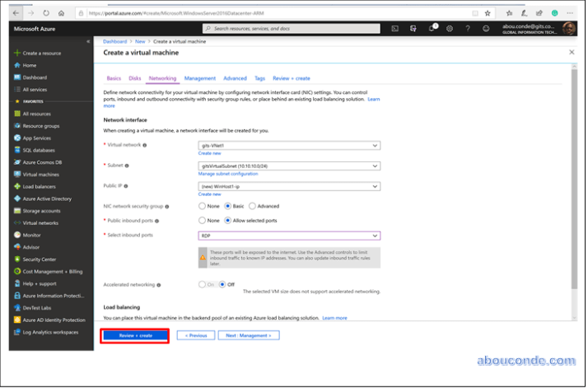Open the Storage accounts sidebar icon
Viewport: 588px width, 388px height.
pyautogui.click(x=16, y=211)
